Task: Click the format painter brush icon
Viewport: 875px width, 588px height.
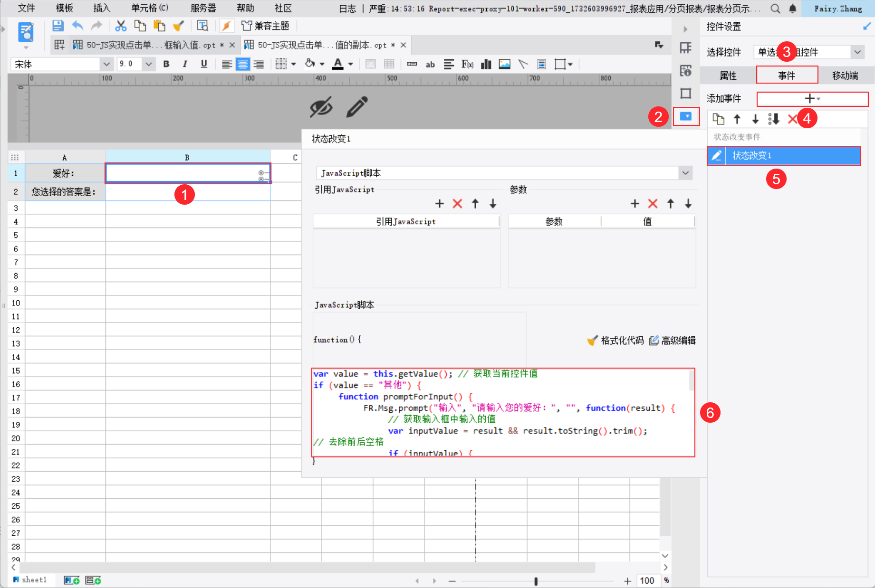Action: pos(179,26)
